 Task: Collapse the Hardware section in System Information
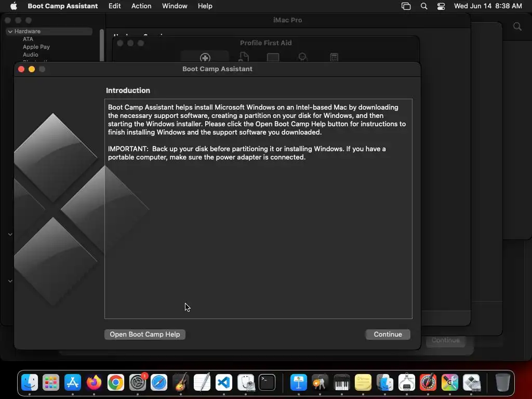click(10, 31)
